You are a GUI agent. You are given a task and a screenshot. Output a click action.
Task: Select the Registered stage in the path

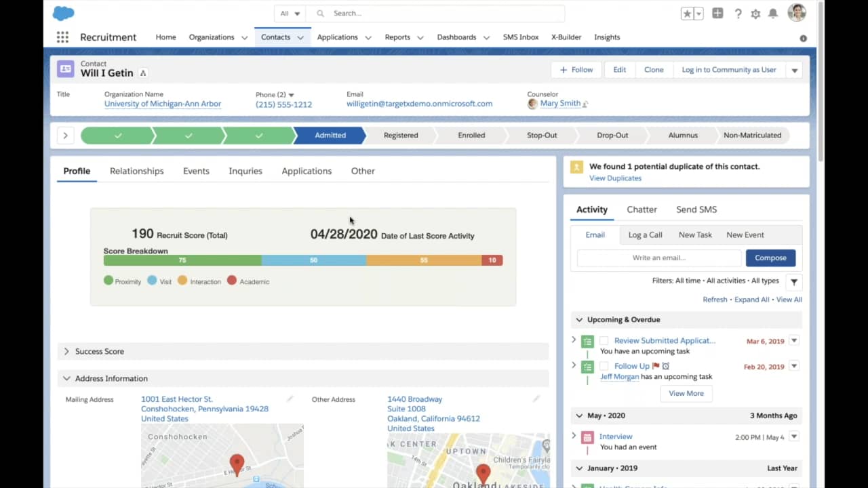click(x=401, y=136)
